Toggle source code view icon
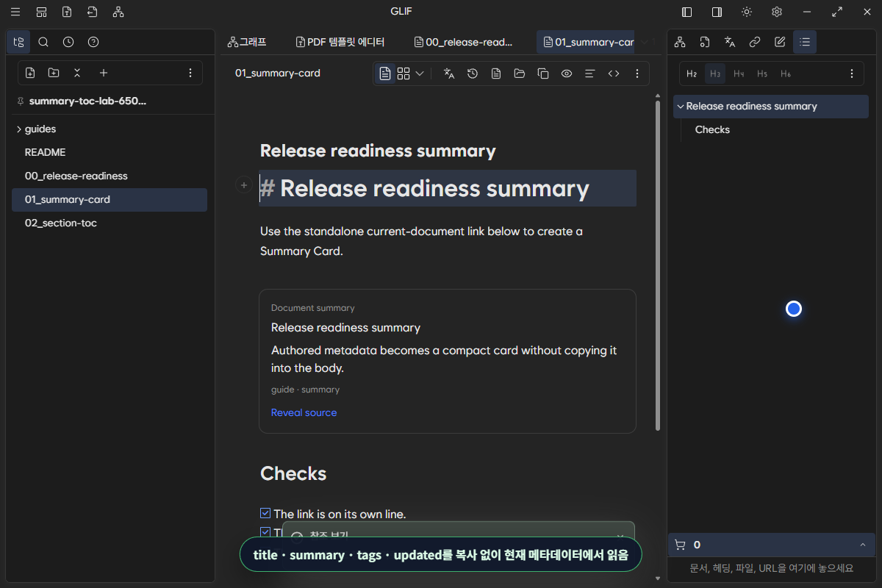Screen dimensions: 882x588 [614, 73]
